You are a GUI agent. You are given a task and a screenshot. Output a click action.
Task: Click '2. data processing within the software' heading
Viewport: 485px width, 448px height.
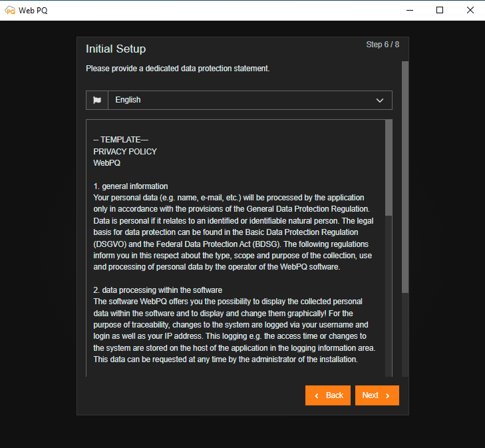point(158,290)
